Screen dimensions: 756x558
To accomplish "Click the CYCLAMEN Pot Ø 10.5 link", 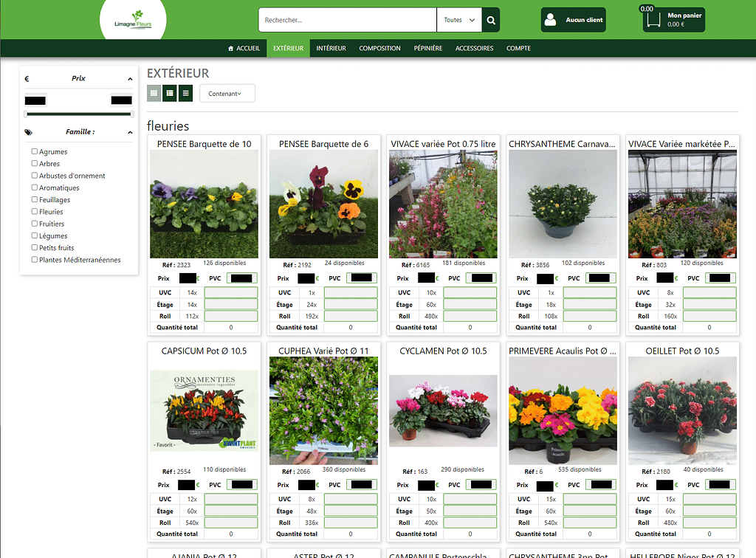I will tap(443, 351).
